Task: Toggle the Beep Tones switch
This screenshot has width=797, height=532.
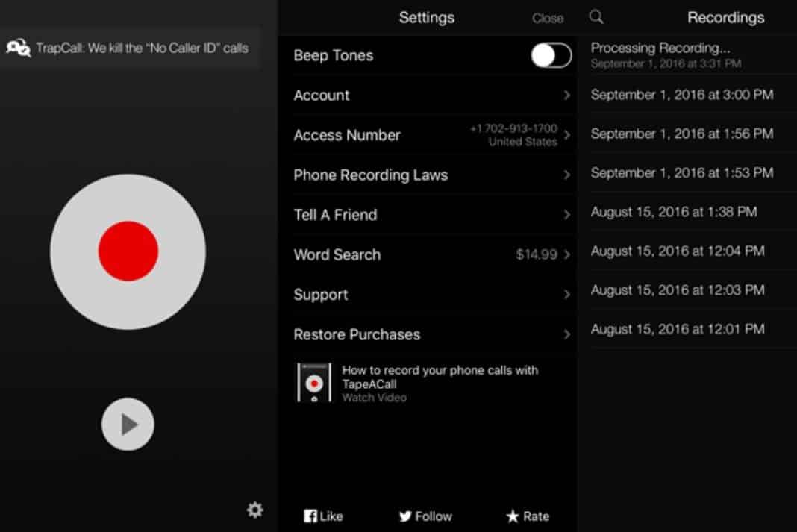Action: click(x=551, y=56)
